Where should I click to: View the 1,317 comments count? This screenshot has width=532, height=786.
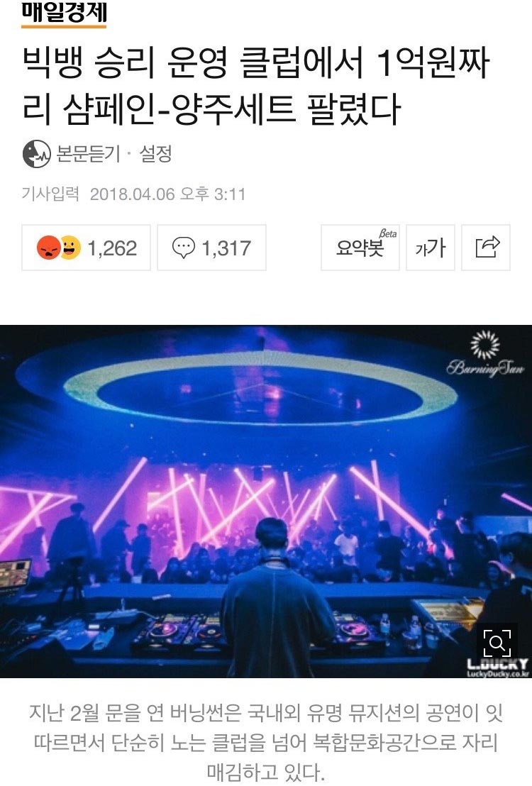tap(226, 248)
